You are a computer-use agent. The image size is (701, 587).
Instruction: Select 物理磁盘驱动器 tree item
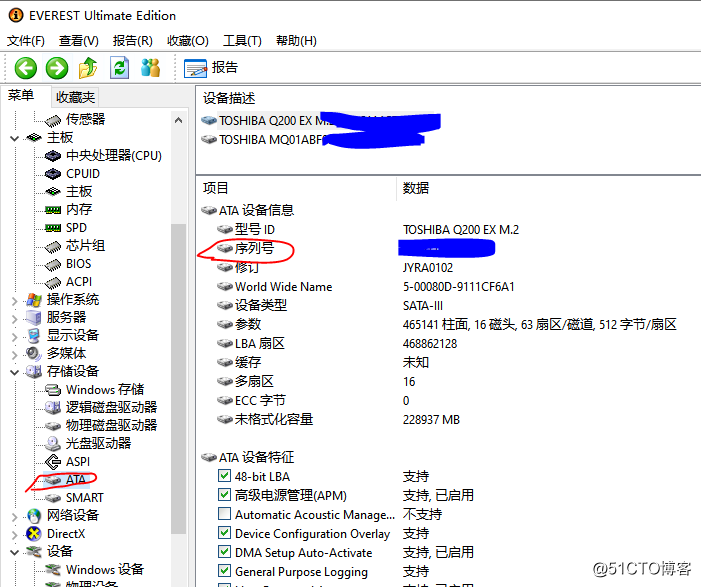pos(111,425)
